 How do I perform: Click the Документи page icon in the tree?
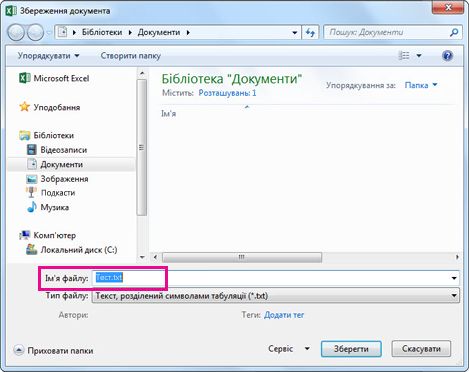(32, 164)
